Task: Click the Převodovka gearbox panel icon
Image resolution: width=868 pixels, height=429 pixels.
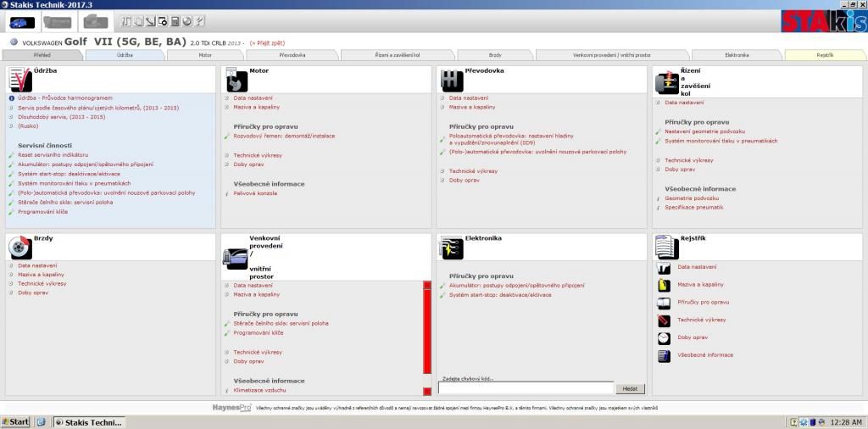Action: 451,80
